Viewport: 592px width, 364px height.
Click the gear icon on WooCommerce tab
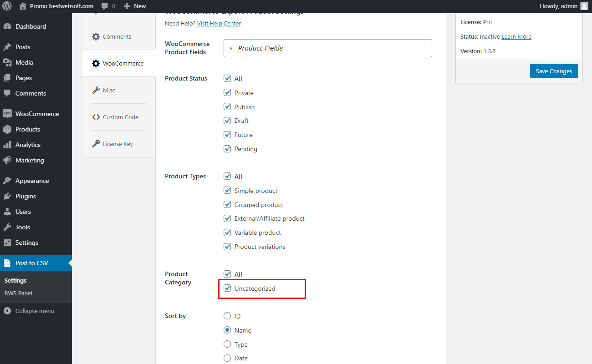[96, 64]
